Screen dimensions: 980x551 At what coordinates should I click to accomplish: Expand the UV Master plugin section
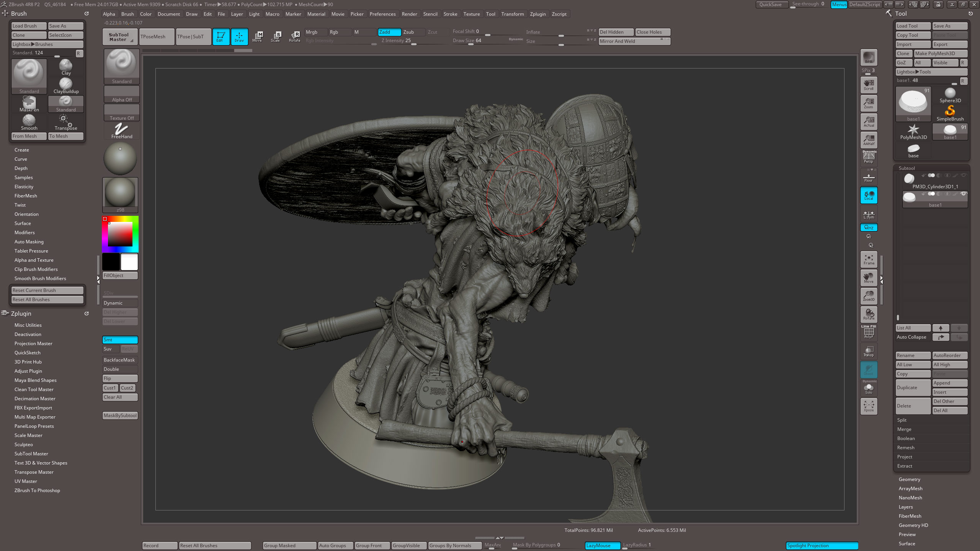coord(26,481)
